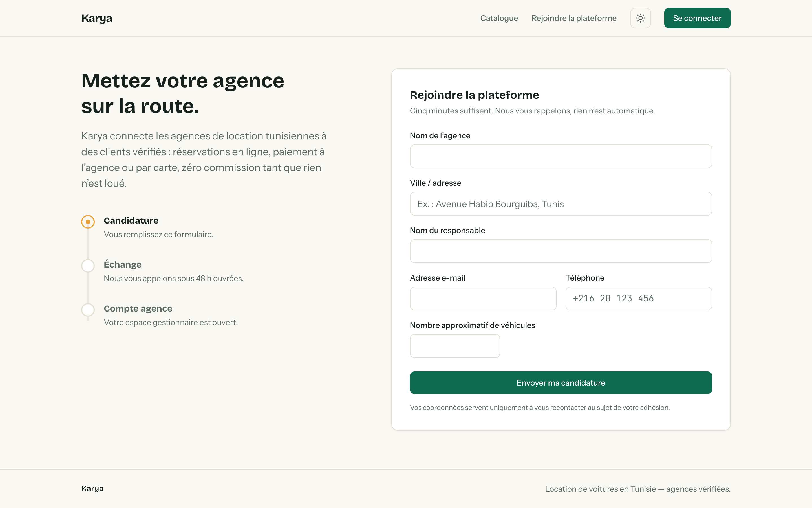The height and width of the screenshot is (508, 812).
Task: Toggle the light/dark theme sun icon
Action: coord(640,18)
